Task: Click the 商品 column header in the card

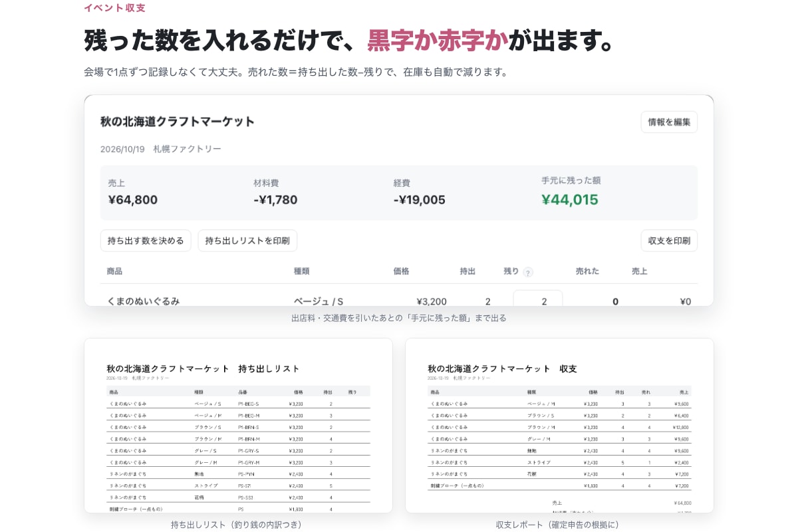Action: (x=114, y=271)
